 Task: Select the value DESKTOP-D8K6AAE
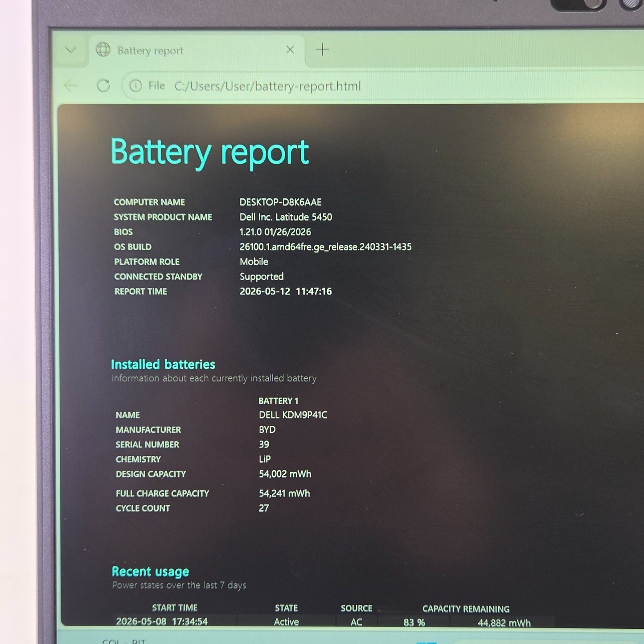(x=280, y=202)
